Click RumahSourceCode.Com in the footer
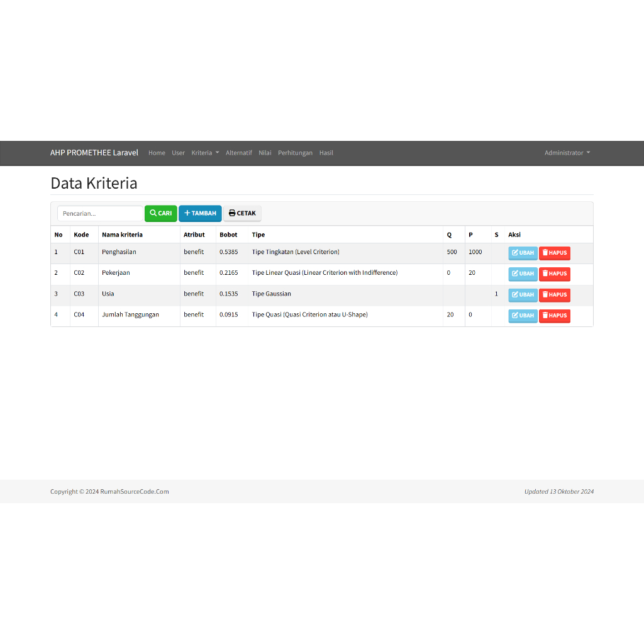Viewport: 644px width, 644px height. [x=135, y=492]
